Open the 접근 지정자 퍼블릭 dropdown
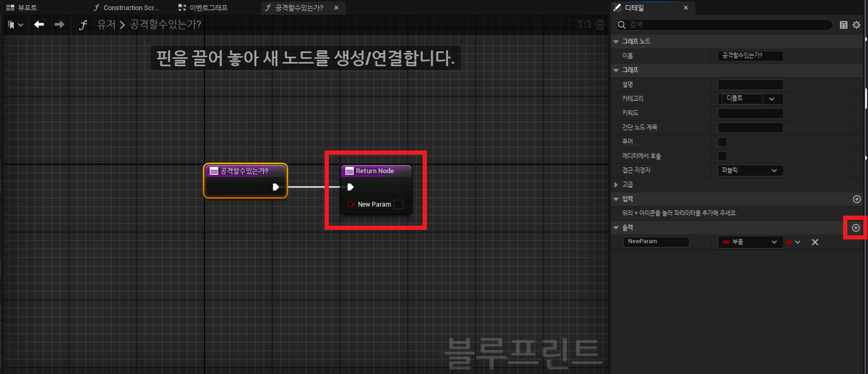The width and height of the screenshot is (868, 374). [750, 171]
